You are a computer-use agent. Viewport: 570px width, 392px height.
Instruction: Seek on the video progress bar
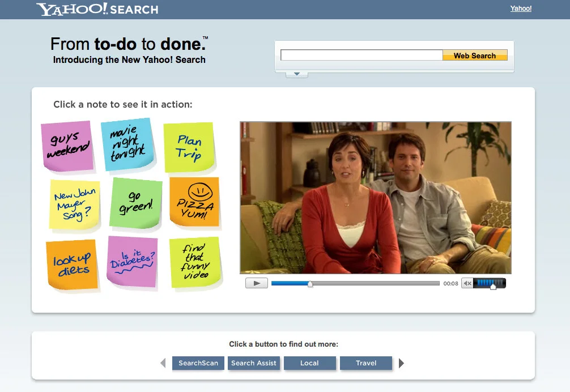click(355, 283)
